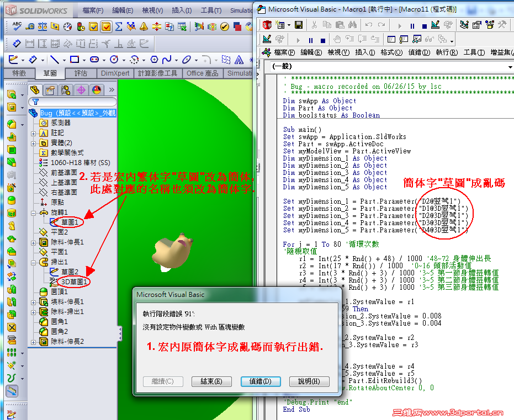Collapse the 旋轉1 feature node

[34, 213]
